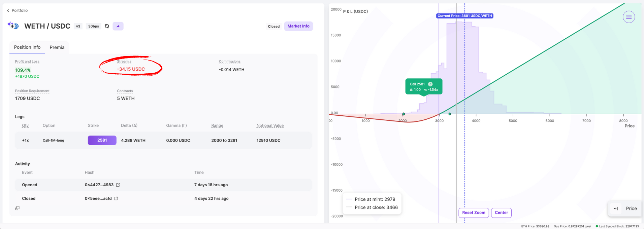Click the 30bps fee tier badge
Screen dimensions: 644x229
pos(94,26)
